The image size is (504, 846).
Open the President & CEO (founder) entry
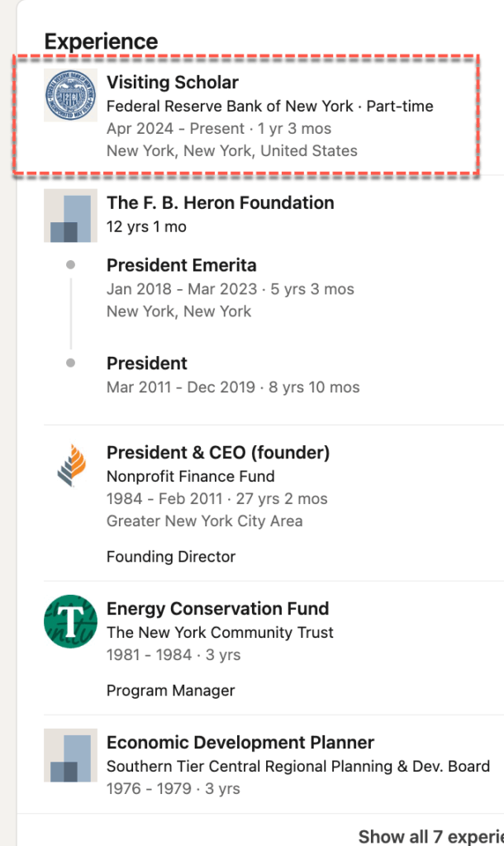[x=217, y=453]
